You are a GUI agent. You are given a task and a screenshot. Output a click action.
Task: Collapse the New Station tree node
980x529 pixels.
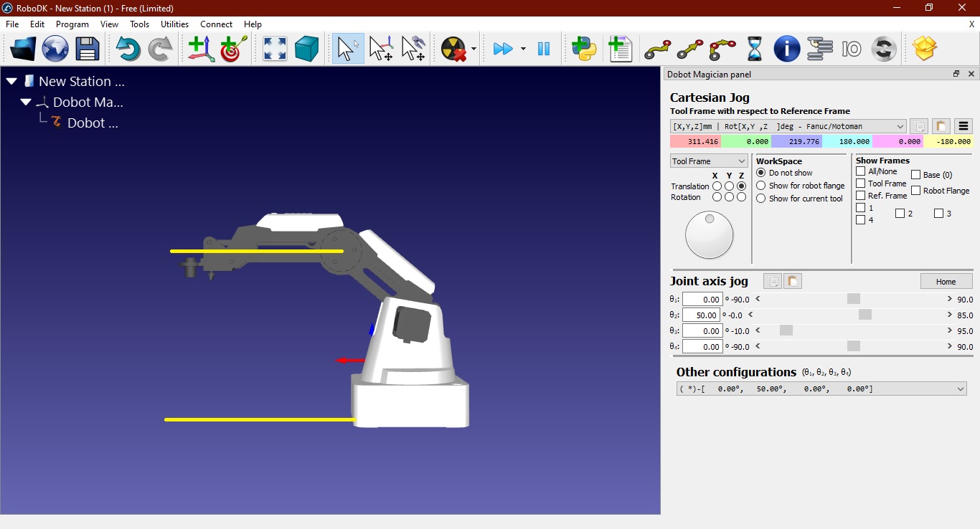(x=11, y=81)
